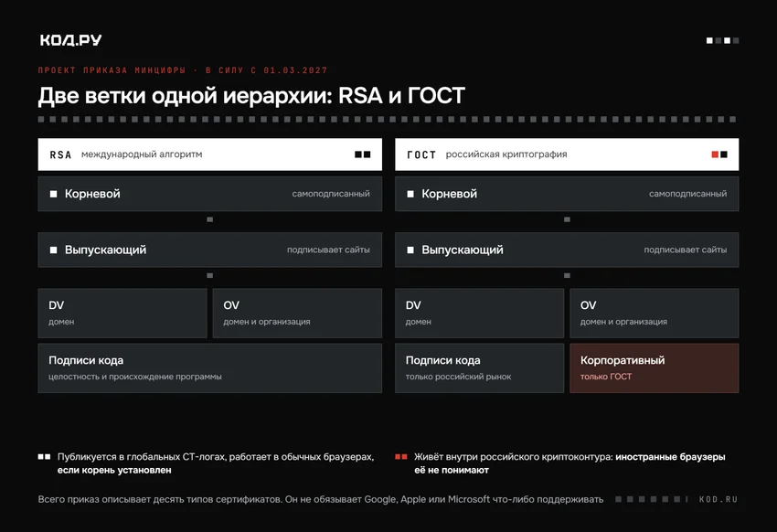This screenshot has width=777, height=532.
Task: Click 'подписывает сайты' in ГОСТ Выпускающий row
Action: click(686, 250)
